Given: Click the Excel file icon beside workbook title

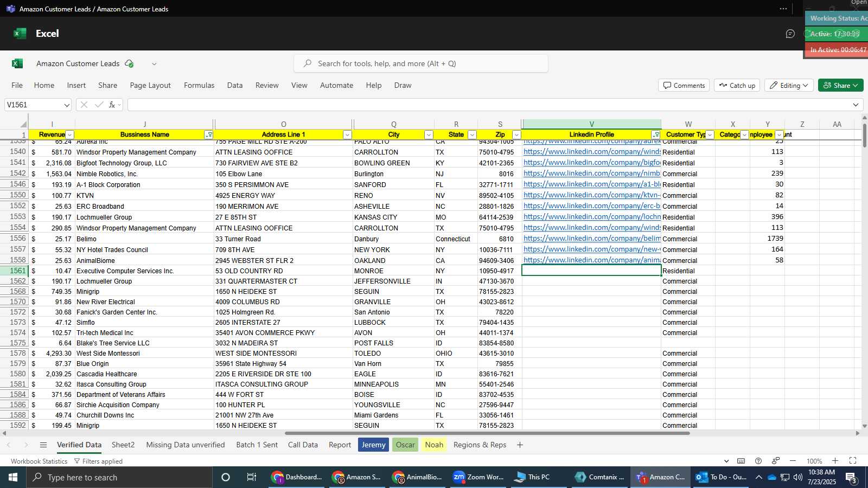Looking at the screenshot, I should point(17,63).
